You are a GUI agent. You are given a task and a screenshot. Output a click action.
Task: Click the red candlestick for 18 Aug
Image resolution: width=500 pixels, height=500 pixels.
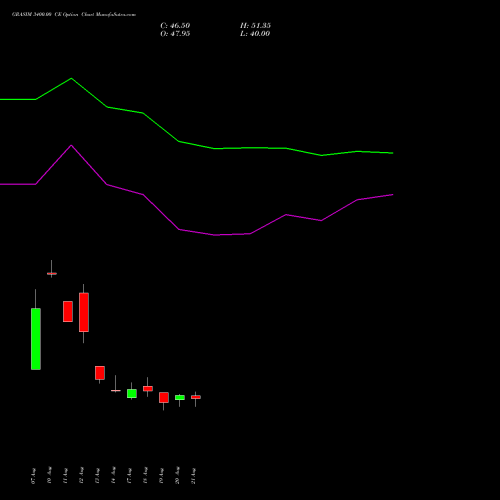(x=148, y=389)
